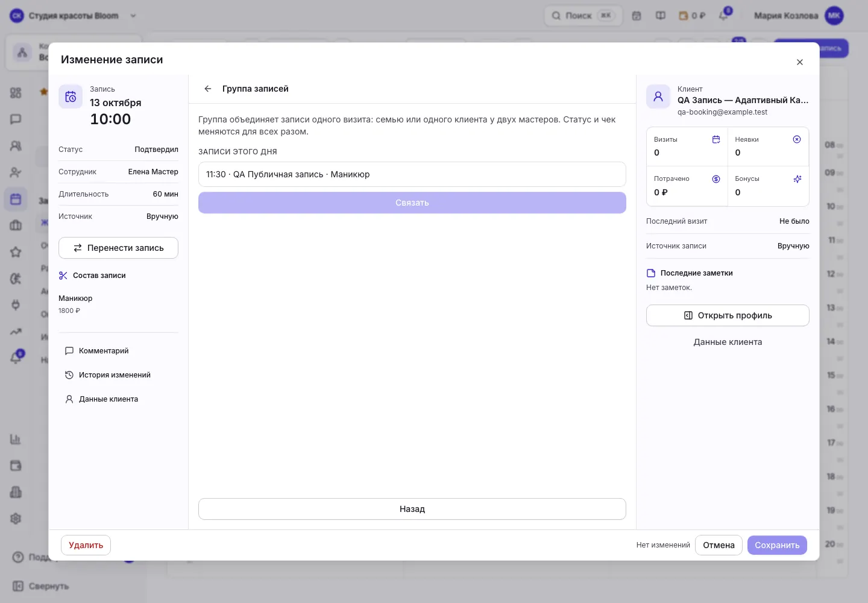Open the star icon in the sidebar

click(x=16, y=252)
